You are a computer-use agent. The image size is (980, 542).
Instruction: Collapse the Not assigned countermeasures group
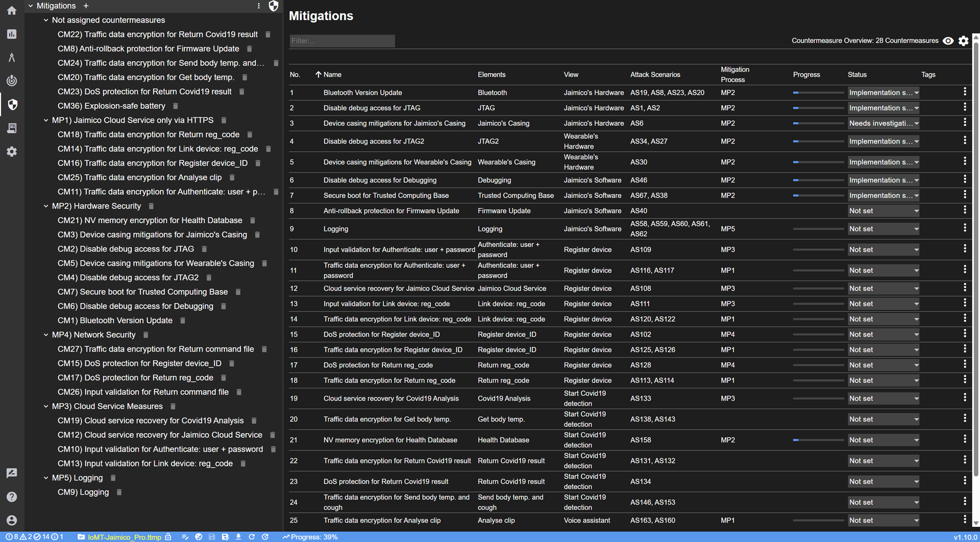46,20
